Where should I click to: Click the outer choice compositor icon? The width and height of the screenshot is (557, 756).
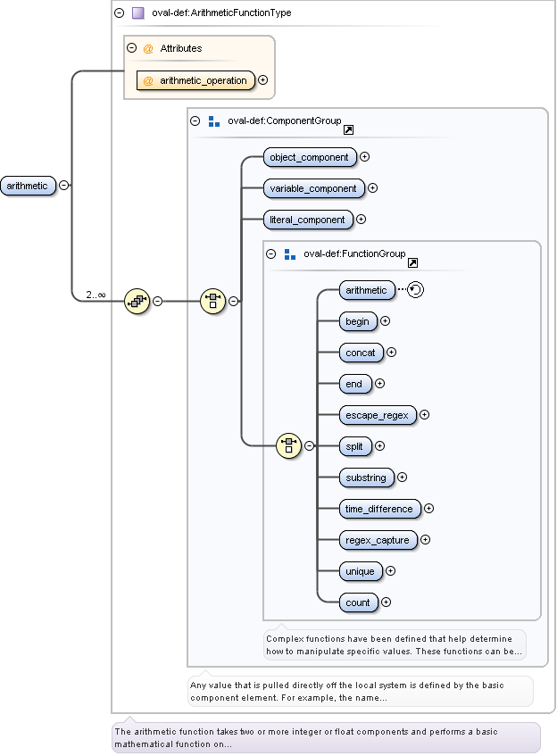click(212, 301)
